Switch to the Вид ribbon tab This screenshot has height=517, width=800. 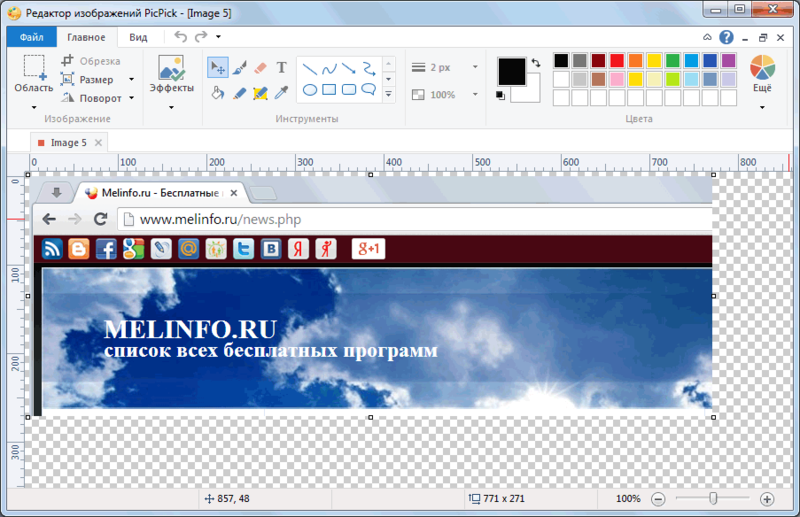pyautogui.click(x=138, y=37)
